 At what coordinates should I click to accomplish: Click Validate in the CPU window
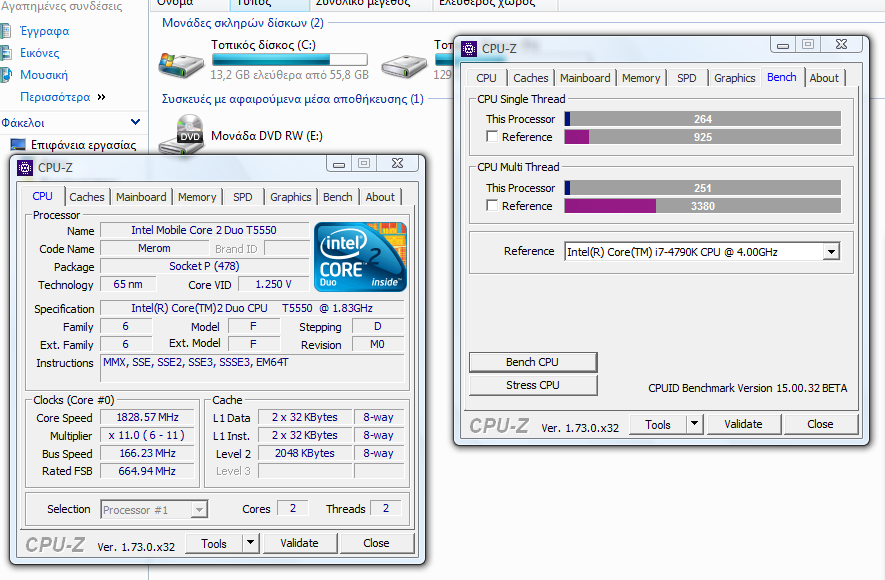pos(299,543)
